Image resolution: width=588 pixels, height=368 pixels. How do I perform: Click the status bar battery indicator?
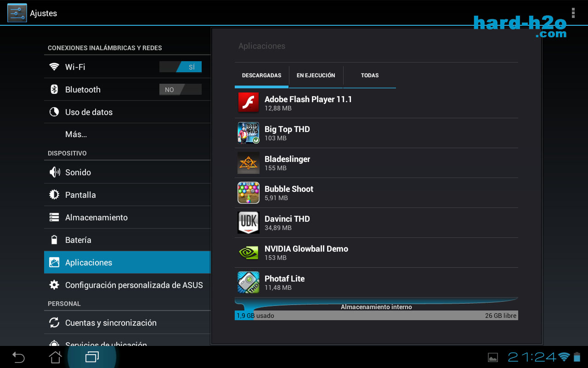click(x=577, y=357)
